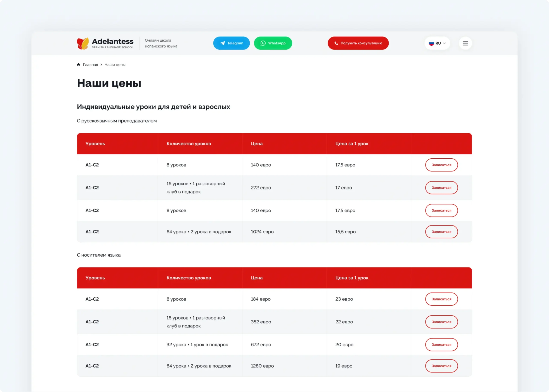Click Записаться for 32 урока at 672 евро
This screenshot has height=392, width=549.
point(441,345)
